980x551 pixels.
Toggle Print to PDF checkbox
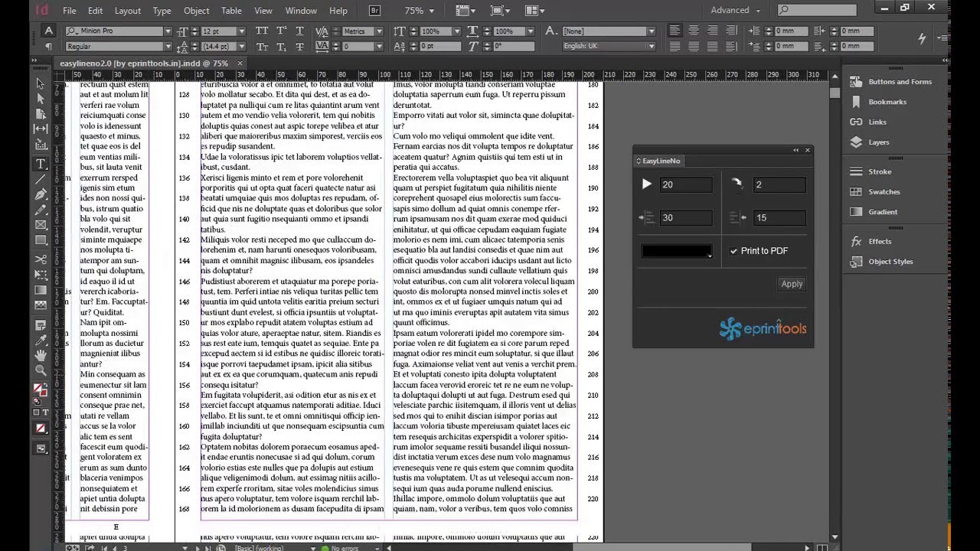pos(733,251)
